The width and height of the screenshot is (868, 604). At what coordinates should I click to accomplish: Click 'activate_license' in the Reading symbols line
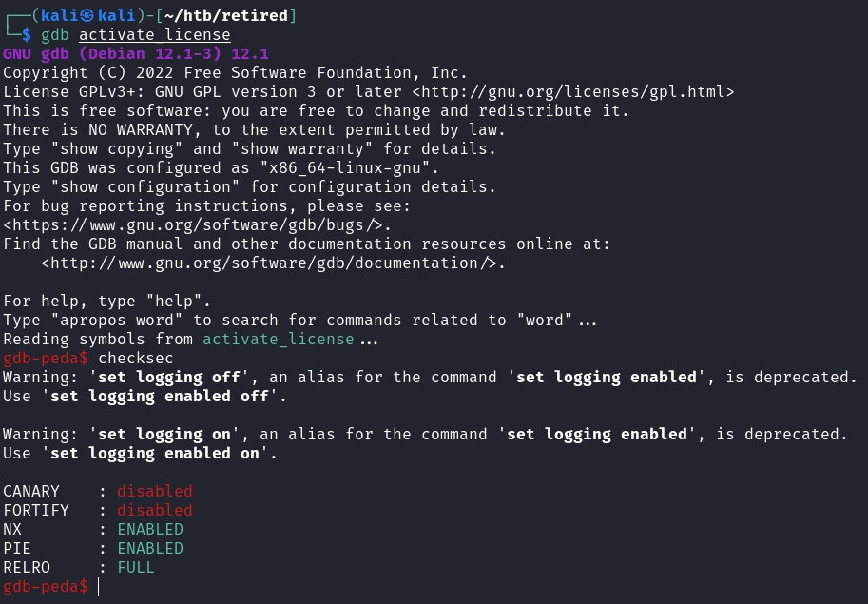click(x=278, y=340)
